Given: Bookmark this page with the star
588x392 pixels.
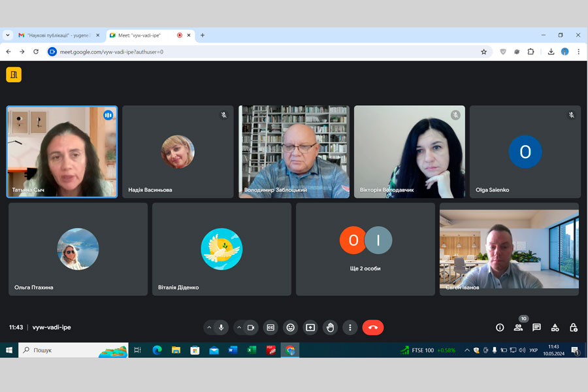Looking at the screenshot, I should click(x=483, y=52).
